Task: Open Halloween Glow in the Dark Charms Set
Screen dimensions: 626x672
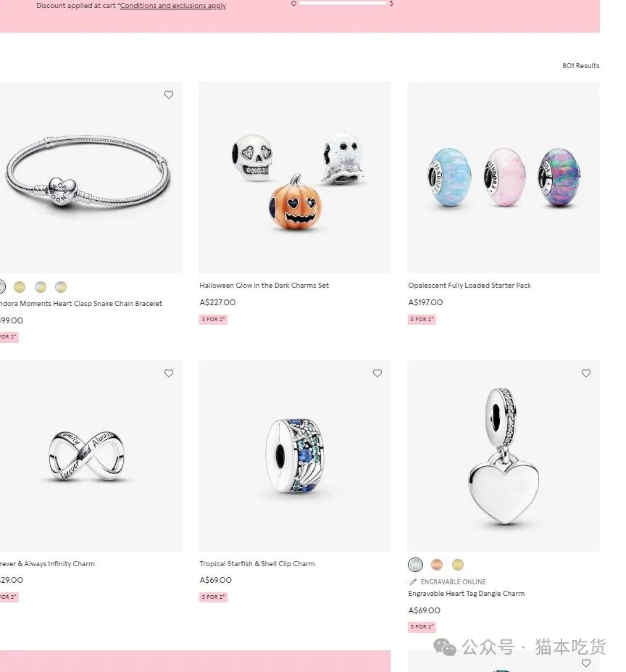Action: point(264,286)
